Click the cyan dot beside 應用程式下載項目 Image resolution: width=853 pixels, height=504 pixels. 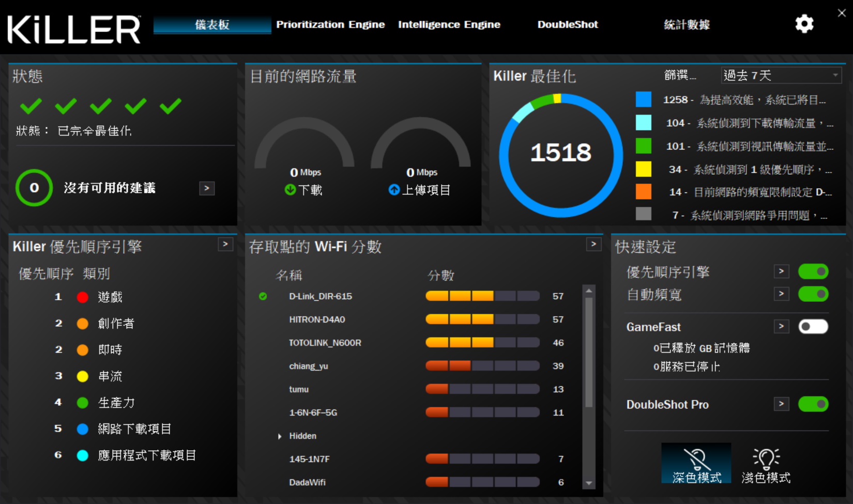coord(82,455)
